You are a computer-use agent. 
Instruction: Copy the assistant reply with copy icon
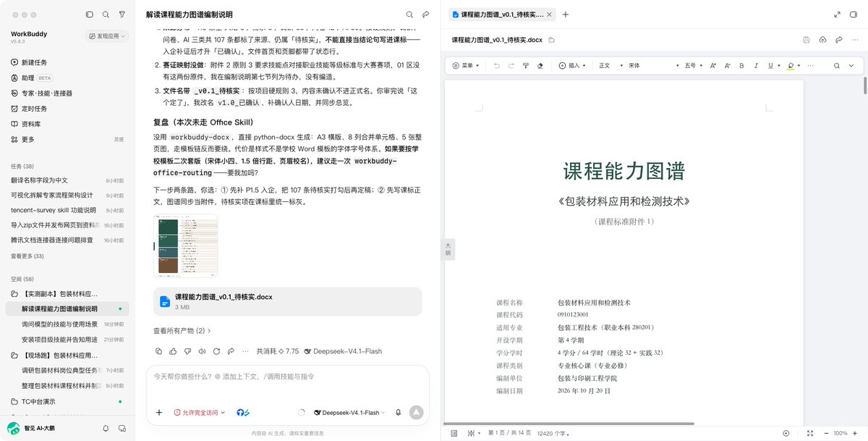click(158, 351)
